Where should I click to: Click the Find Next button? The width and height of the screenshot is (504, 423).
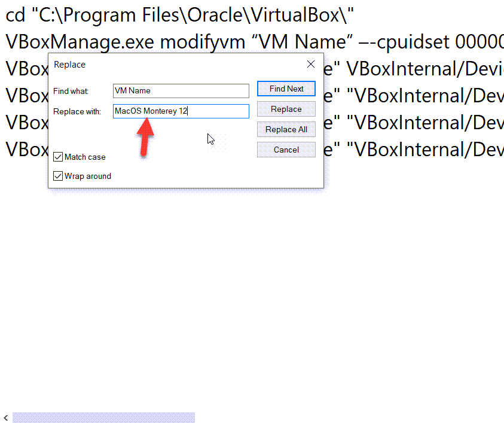286,89
